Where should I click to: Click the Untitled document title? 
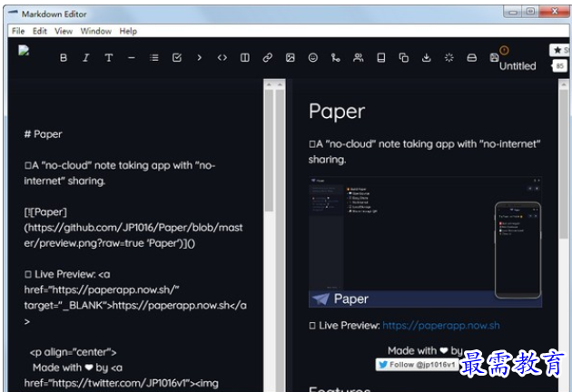point(518,66)
